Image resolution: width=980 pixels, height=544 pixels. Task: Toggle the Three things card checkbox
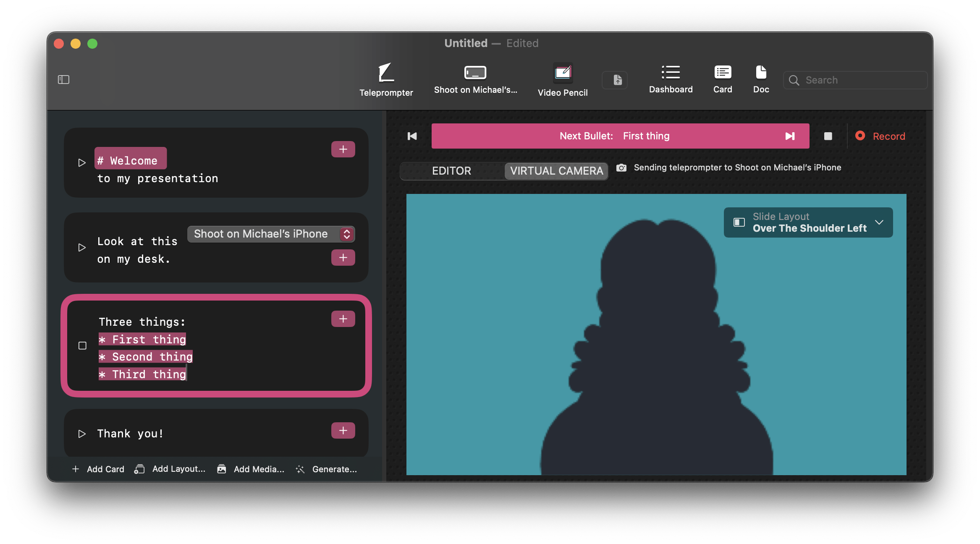coord(82,345)
